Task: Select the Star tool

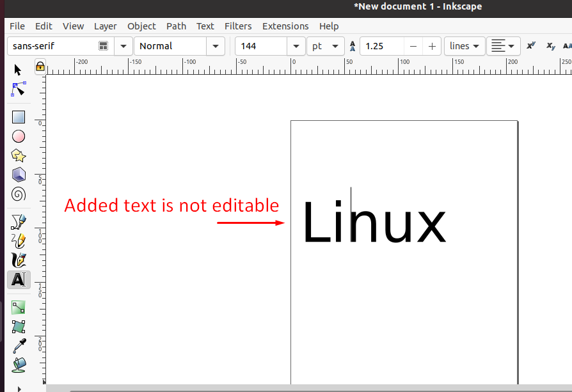Action: [18, 155]
